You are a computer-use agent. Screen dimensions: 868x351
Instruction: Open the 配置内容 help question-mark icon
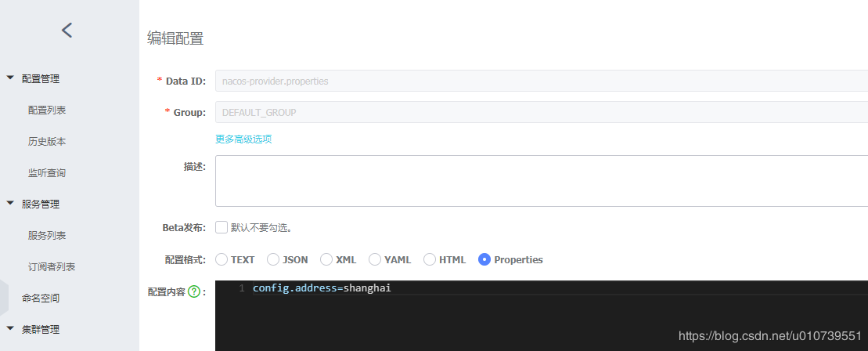[194, 291]
